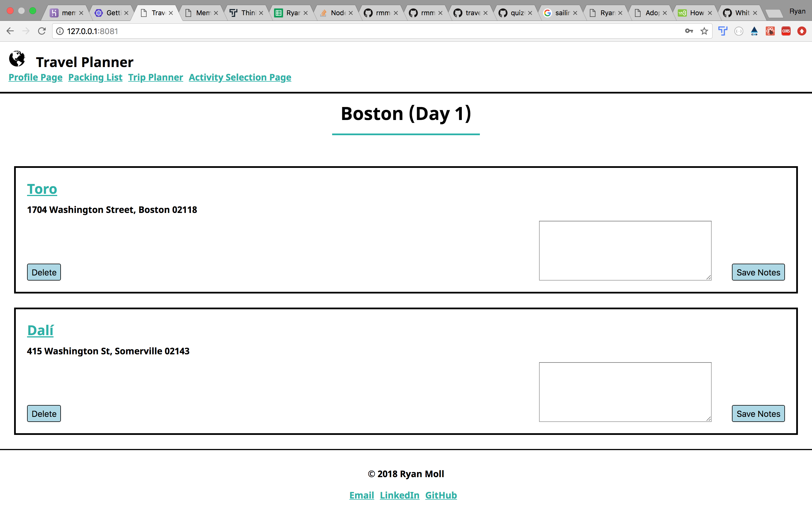Screen dimensions: 812x507
Task: Delete the Toro activity
Action: [44, 272]
